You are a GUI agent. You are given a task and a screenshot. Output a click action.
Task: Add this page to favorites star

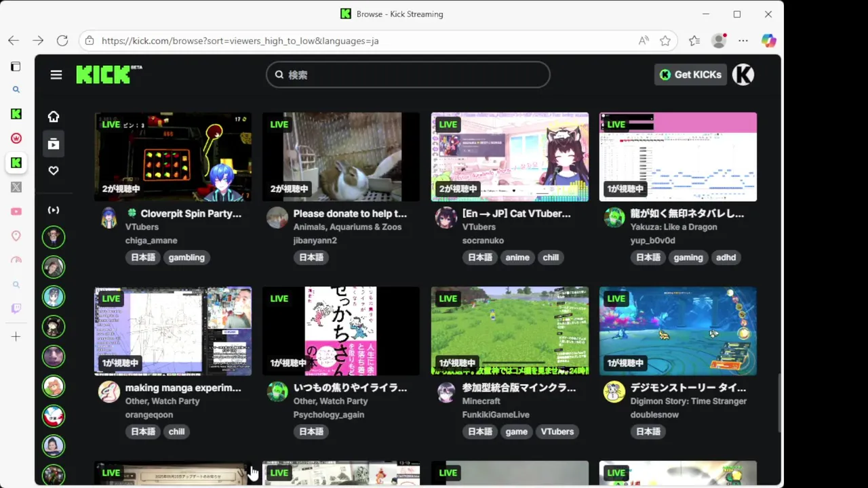pyautogui.click(x=665, y=41)
